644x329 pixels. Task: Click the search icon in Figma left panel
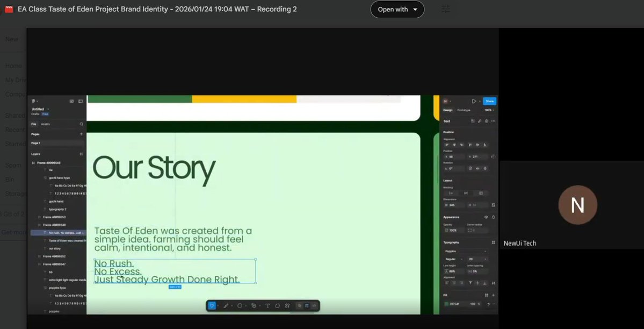81,124
